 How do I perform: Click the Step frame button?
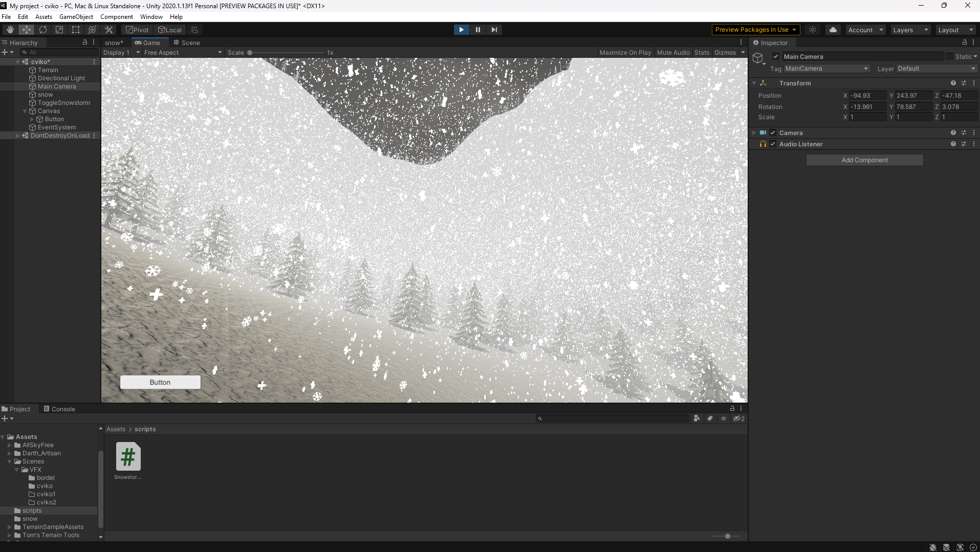coord(494,30)
